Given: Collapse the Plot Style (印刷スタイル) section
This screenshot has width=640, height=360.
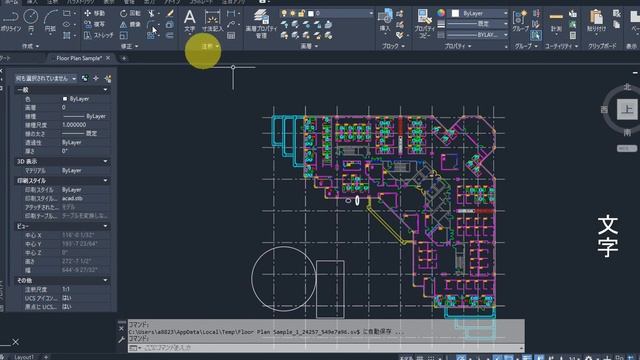Looking at the screenshot, I should point(105,180).
